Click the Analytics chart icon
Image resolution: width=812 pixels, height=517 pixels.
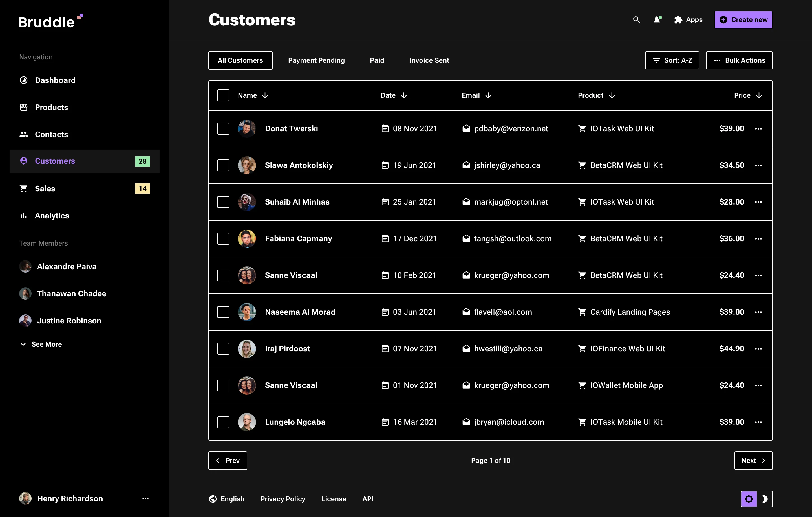pos(23,215)
